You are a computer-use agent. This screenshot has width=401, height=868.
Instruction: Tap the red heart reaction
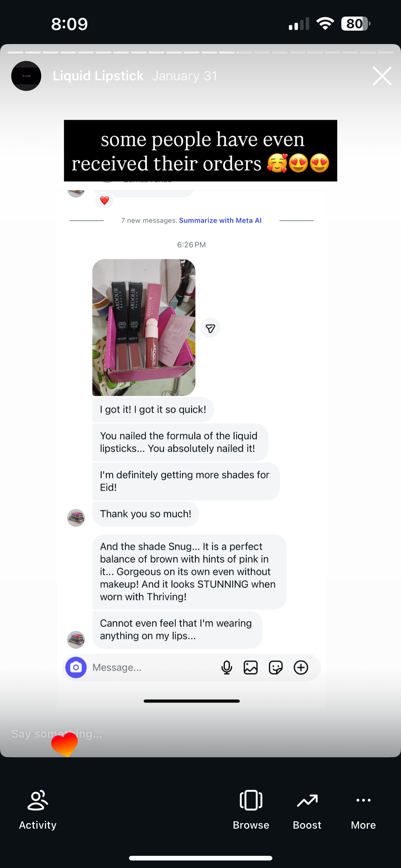pyautogui.click(x=105, y=201)
